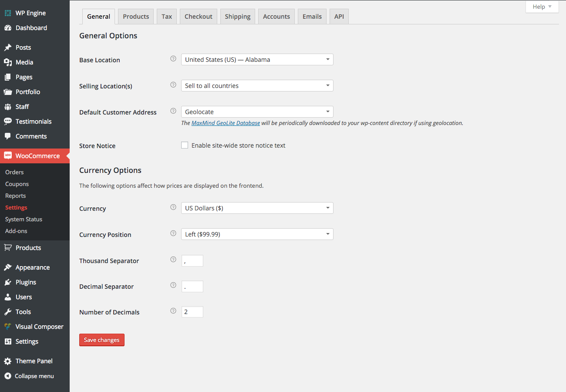This screenshot has width=566, height=392.
Task: Switch to the API tab
Action: click(x=339, y=17)
